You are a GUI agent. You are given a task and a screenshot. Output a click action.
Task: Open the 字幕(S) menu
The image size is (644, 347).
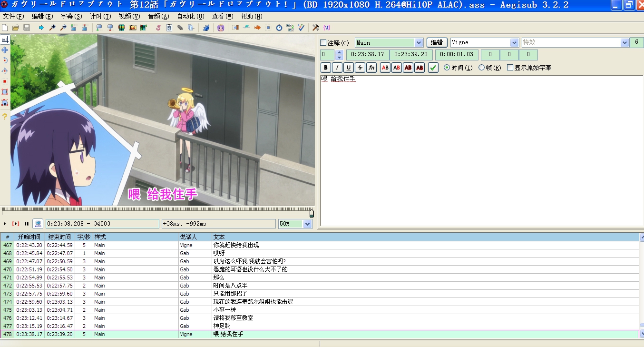(x=71, y=16)
